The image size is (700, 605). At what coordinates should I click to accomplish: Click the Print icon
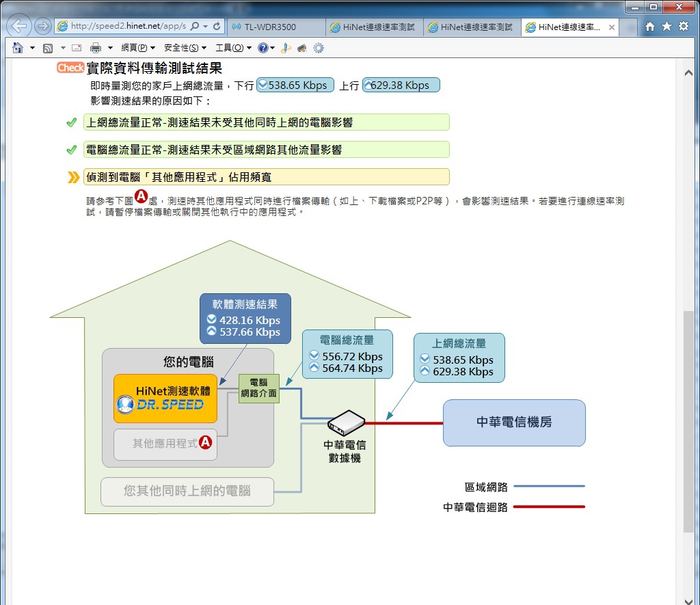coord(96,48)
